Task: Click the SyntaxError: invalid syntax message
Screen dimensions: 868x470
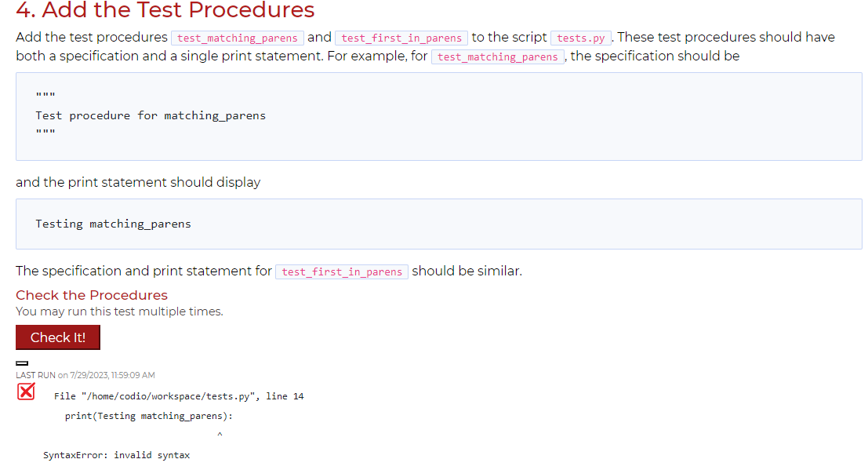Action: (x=117, y=454)
